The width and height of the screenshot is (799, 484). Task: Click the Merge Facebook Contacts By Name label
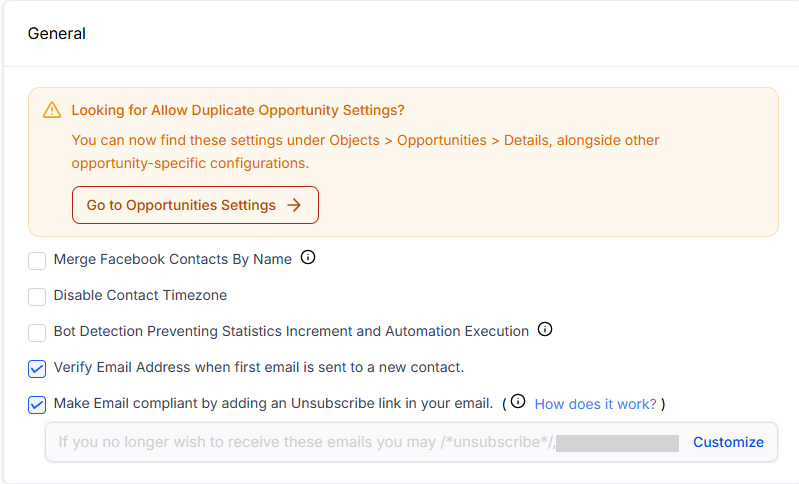pyautogui.click(x=173, y=259)
